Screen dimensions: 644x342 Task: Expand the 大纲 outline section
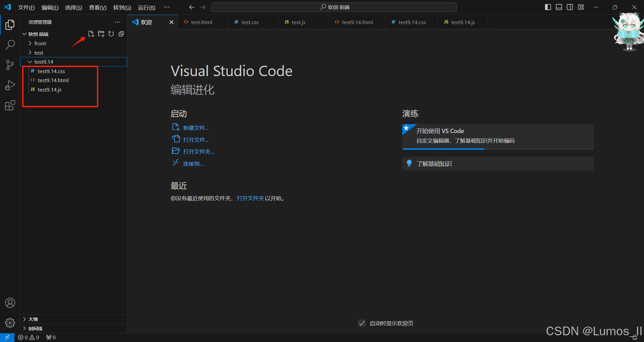(73, 319)
